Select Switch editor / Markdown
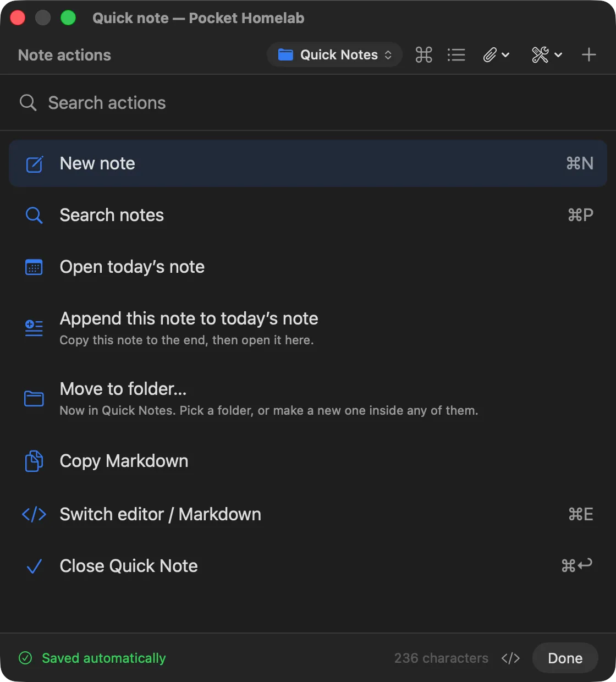 308,514
